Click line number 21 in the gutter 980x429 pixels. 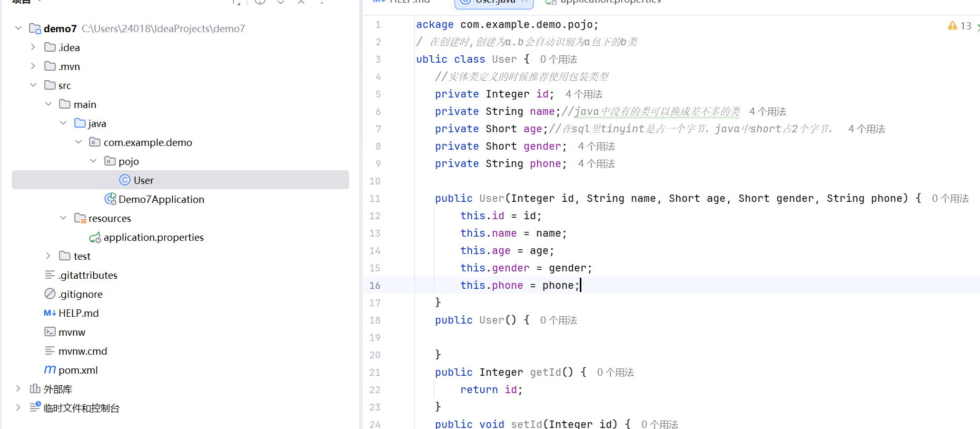click(374, 372)
